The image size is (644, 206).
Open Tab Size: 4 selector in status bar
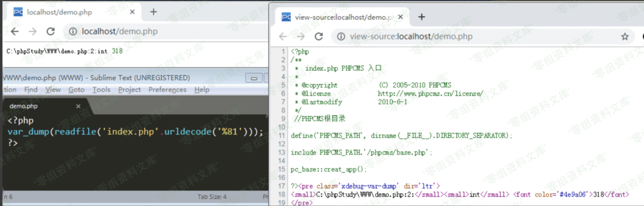pyautogui.click(x=212, y=197)
